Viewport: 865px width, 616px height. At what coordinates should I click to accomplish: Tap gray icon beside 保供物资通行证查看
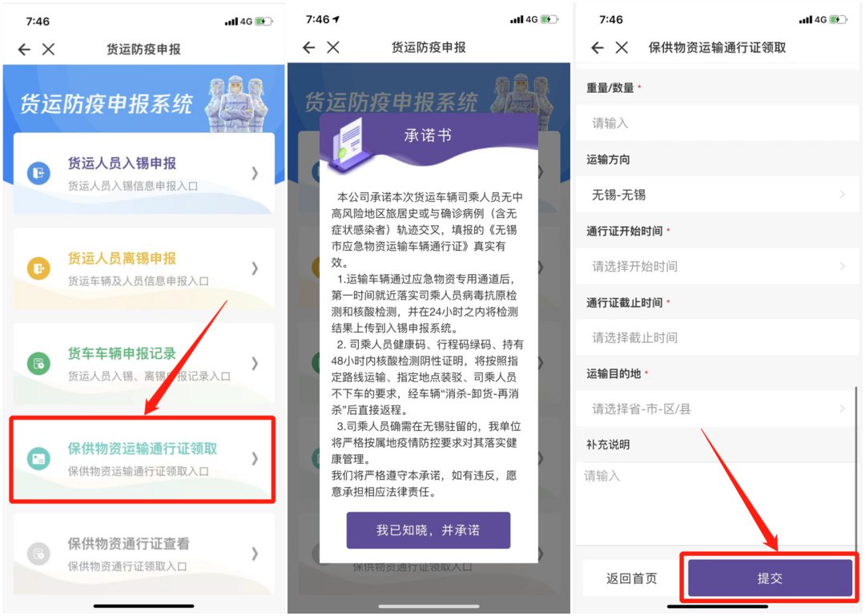point(38,554)
